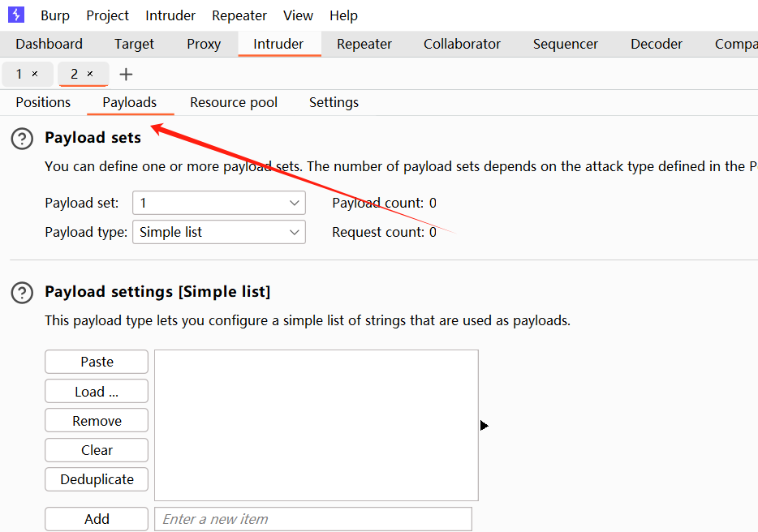Viewport: 758px width, 532px height.
Task: Switch to the Decoder tab
Action: pos(657,44)
